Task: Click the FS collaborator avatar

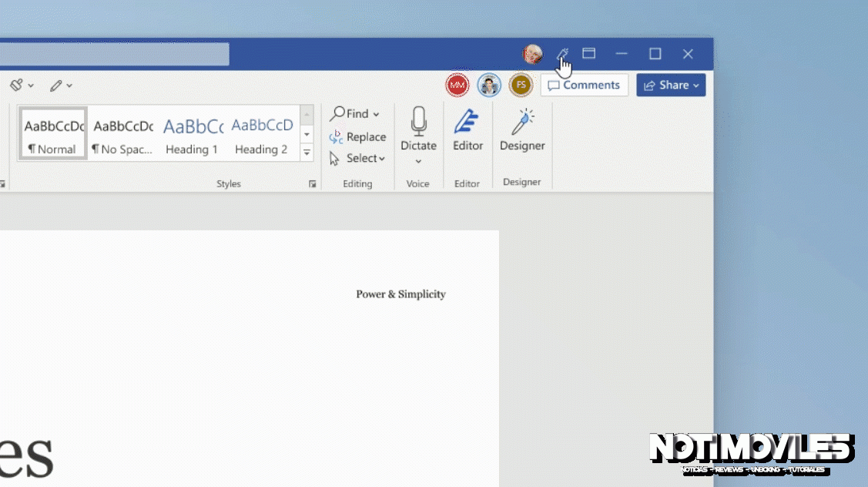Action: [x=521, y=86]
